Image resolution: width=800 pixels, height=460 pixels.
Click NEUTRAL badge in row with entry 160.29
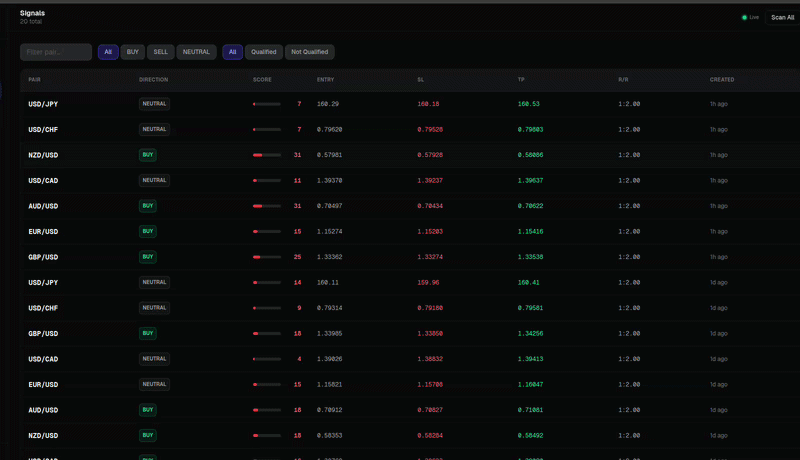154,104
